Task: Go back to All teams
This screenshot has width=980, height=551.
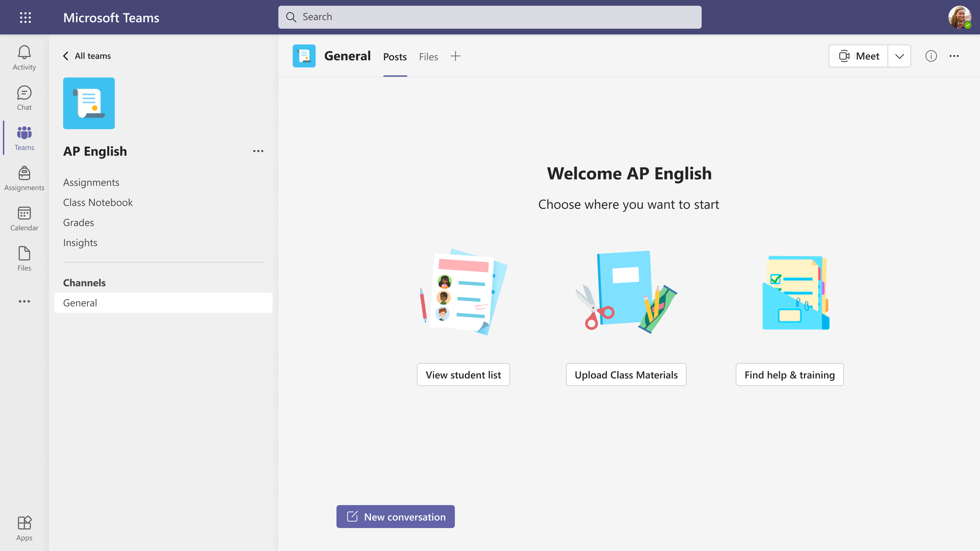Action: coord(87,56)
